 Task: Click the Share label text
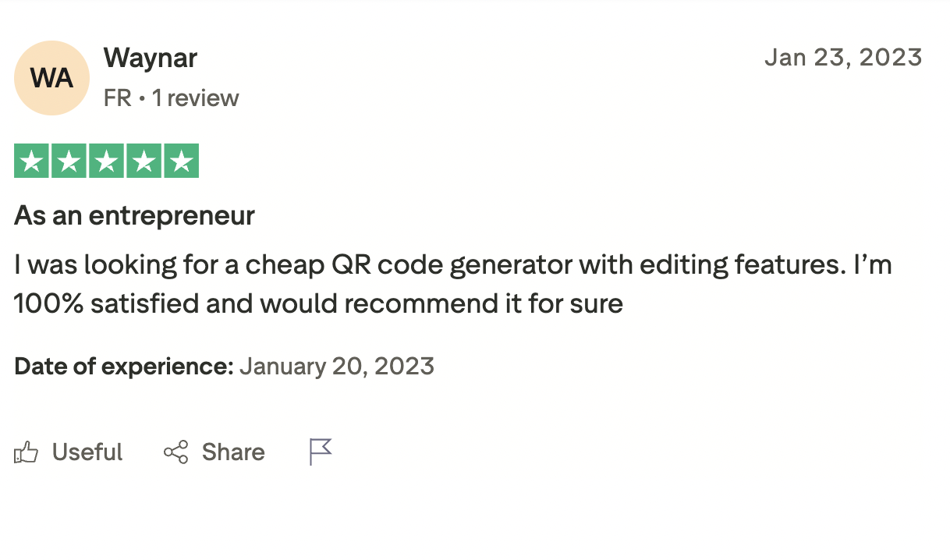pos(233,452)
